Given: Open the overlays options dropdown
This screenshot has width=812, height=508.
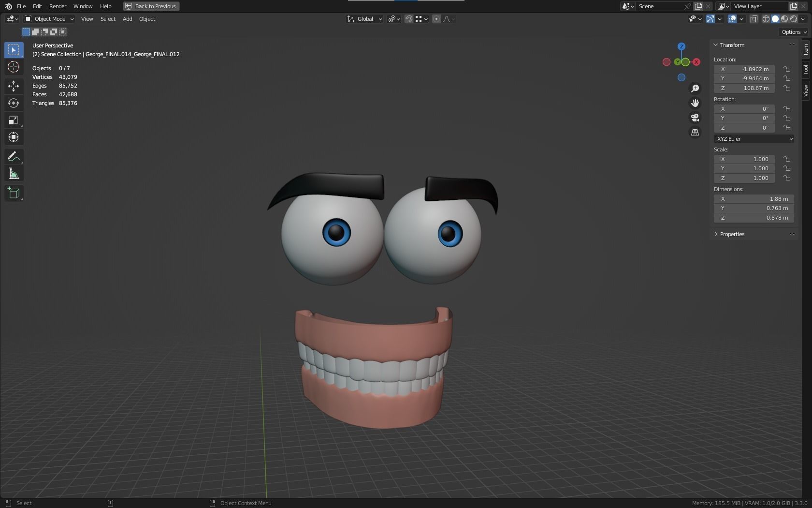Looking at the screenshot, I should click(x=741, y=19).
